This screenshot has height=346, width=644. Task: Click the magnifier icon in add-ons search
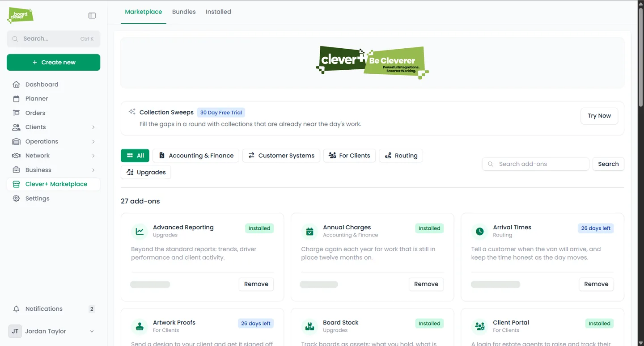(x=491, y=164)
